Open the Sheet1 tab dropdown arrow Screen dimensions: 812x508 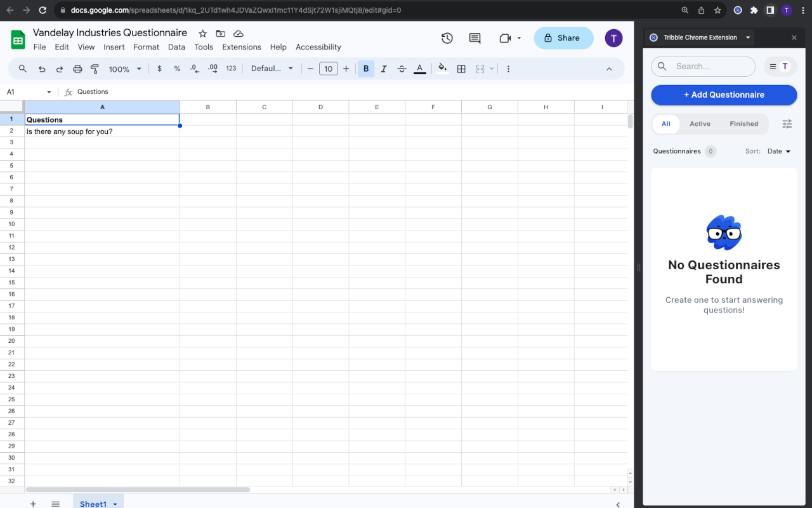tap(115, 504)
